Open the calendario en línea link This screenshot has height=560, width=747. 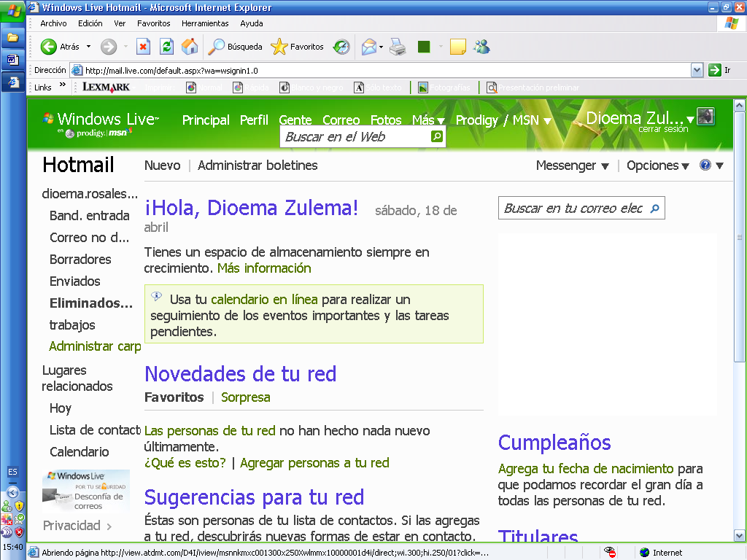tap(264, 300)
